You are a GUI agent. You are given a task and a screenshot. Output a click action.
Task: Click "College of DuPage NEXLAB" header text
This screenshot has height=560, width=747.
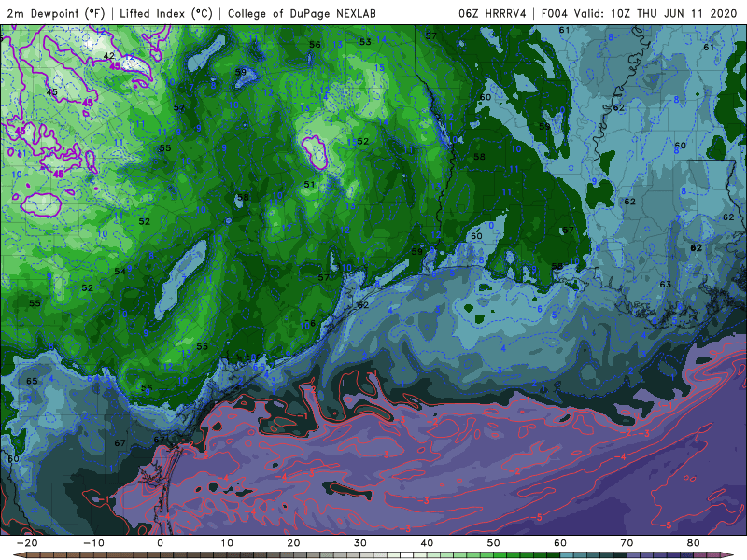(x=302, y=13)
